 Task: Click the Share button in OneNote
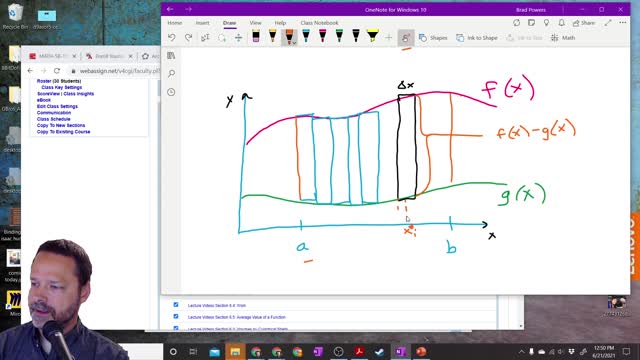point(584,23)
